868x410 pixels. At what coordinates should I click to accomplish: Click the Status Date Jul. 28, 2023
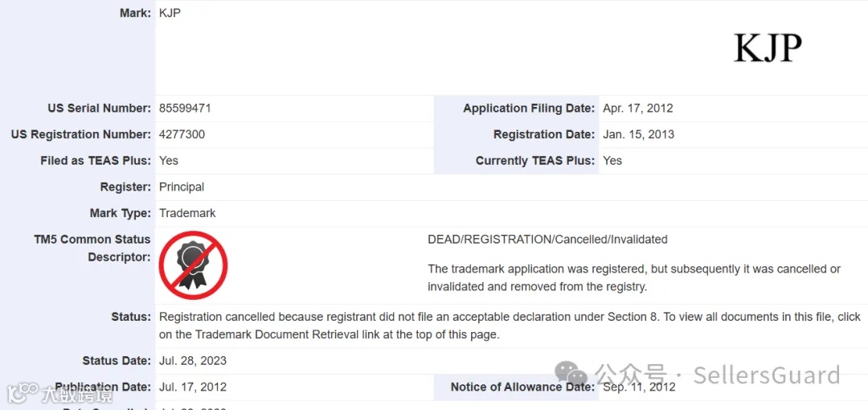click(193, 360)
